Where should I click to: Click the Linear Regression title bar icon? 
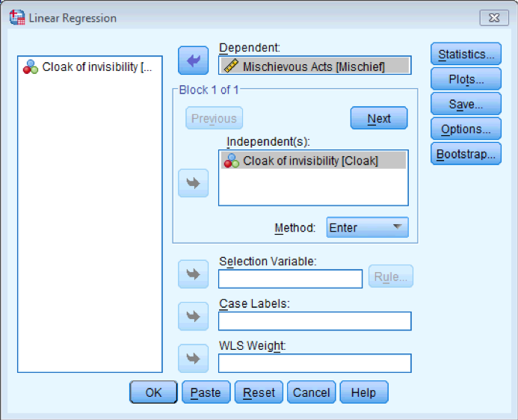(16, 17)
